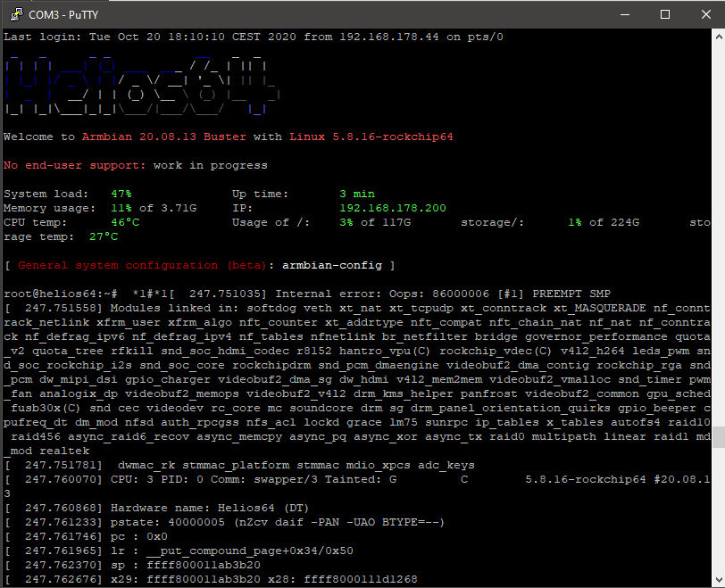Click the "pstate: 40000005" text
725x588 pixels.
[x=168, y=523]
